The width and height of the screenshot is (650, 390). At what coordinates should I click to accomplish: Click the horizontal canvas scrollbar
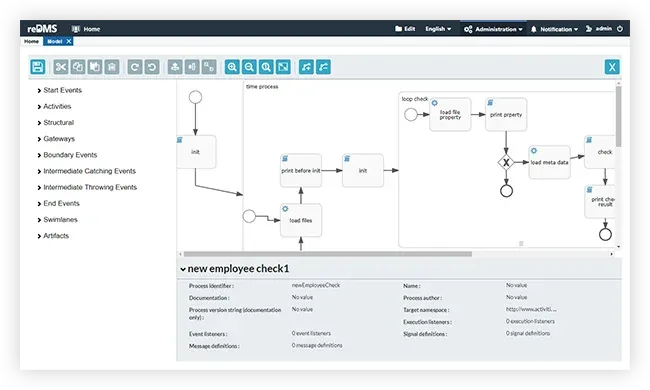327,254
